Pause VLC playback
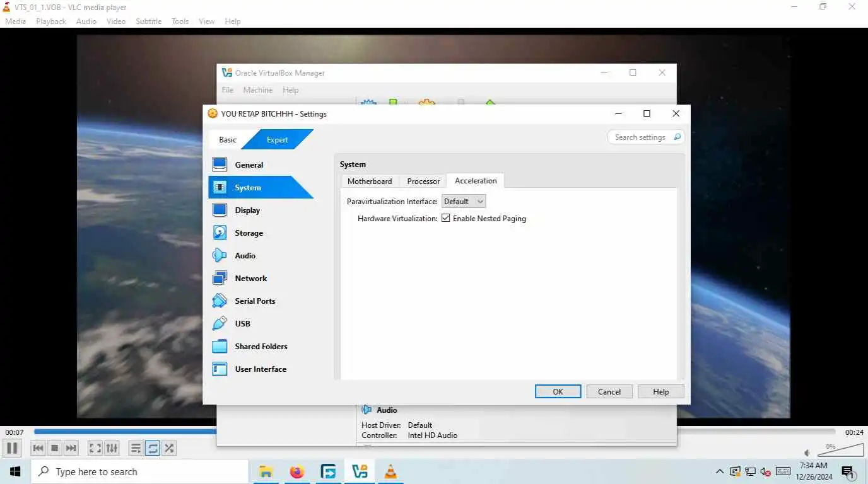Image resolution: width=868 pixels, height=484 pixels. (x=11, y=448)
